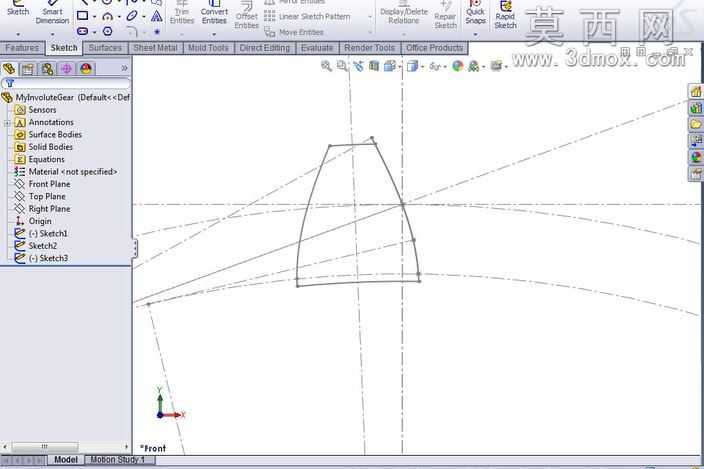Open the DisplayManager tab icon
This screenshot has width=704, height=469.
click(x=86, y=69)
